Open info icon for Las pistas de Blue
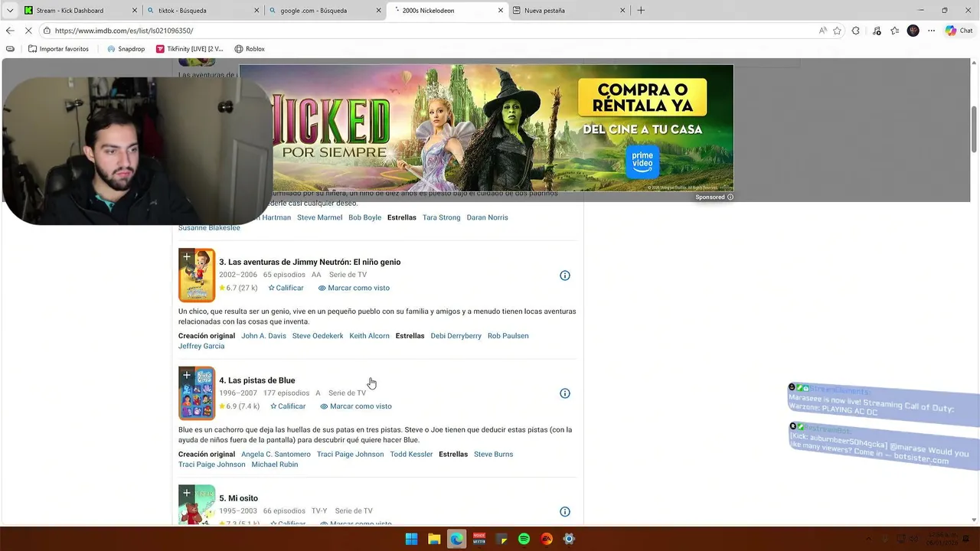980x551 pixels. (x=565, y=393)
